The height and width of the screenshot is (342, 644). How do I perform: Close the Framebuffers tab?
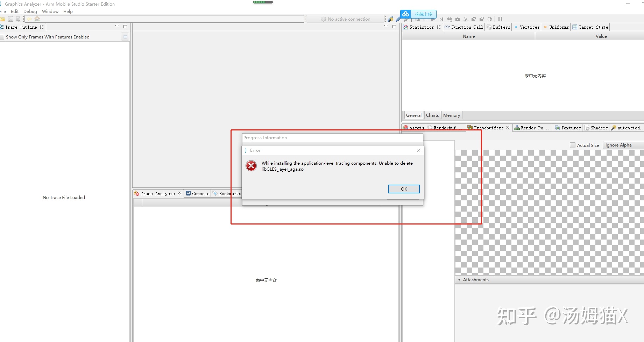coord(508,128)
